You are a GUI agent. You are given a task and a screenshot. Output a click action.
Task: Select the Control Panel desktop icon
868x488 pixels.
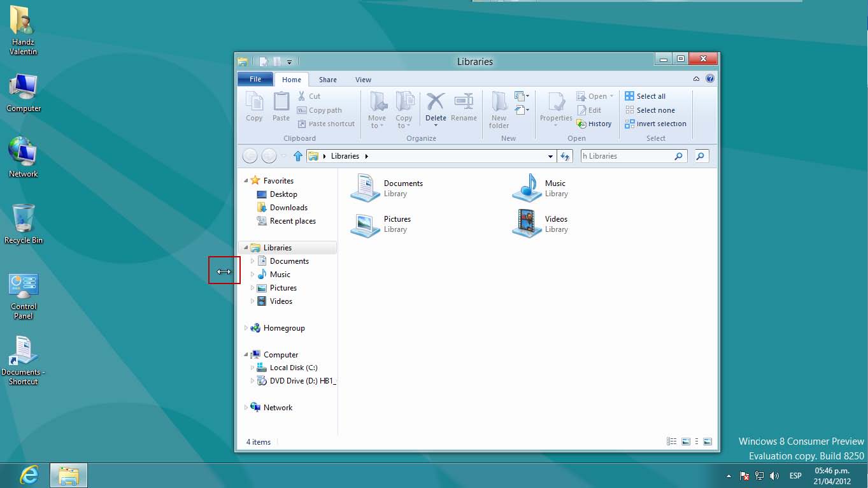[24, 297]
